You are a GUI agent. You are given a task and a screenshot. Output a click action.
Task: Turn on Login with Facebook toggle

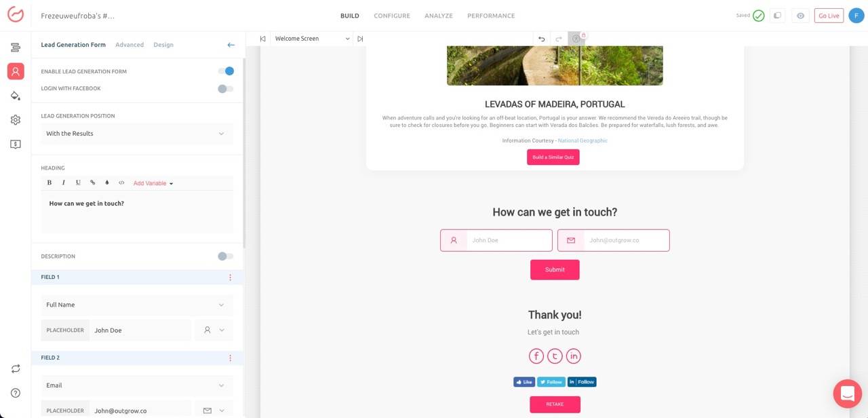click(226, 89)
